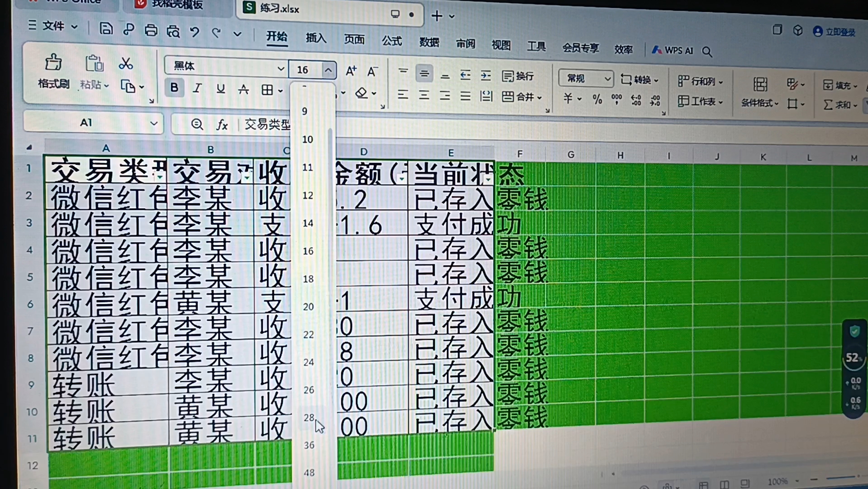
Task: Click the 立即登录 login button
Action: pos(834,32)
